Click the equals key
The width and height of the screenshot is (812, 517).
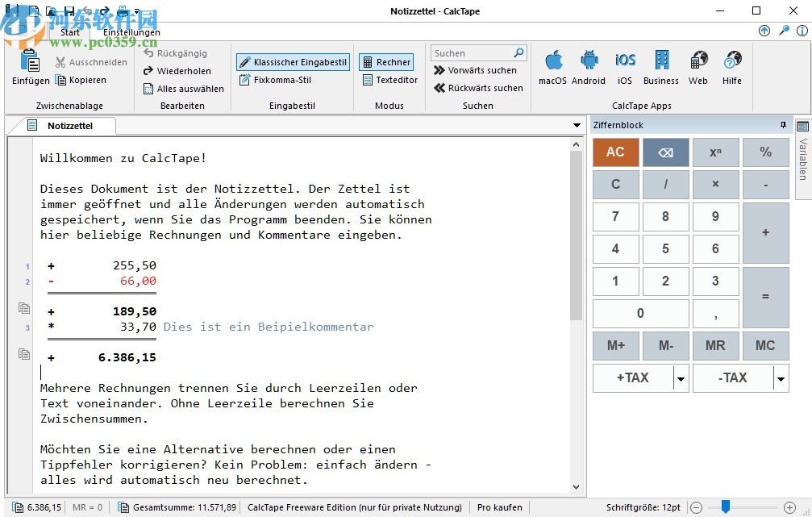pos(765,297)
